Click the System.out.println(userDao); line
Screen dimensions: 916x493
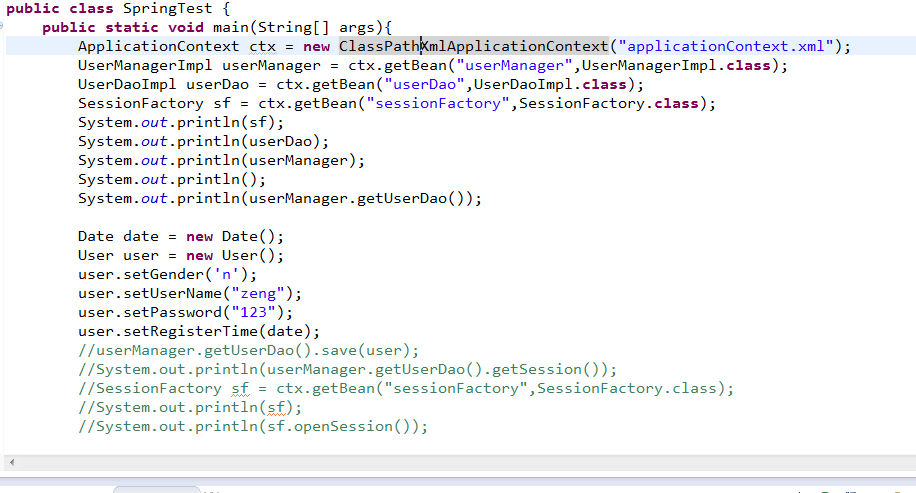pyautogui.click(x=203, y=141)
